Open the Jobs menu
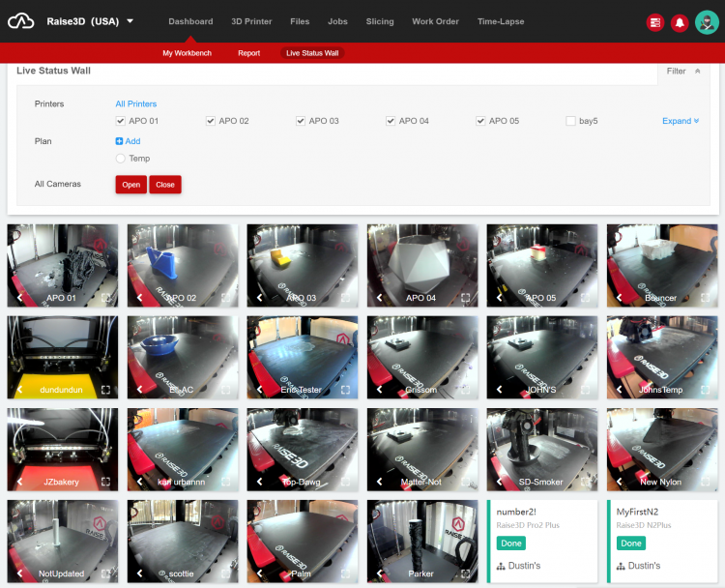Viewport: 725px width, 588px height. (x=337, y=21)
